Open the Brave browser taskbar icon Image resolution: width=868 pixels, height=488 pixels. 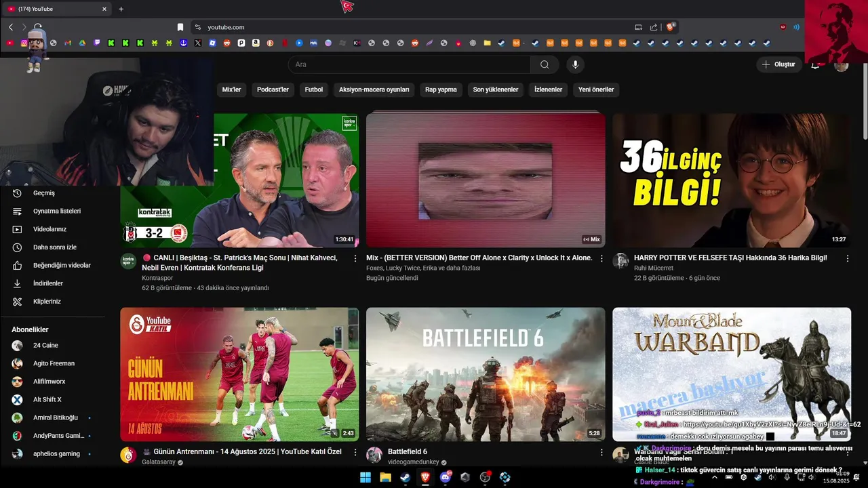point(425,477)
